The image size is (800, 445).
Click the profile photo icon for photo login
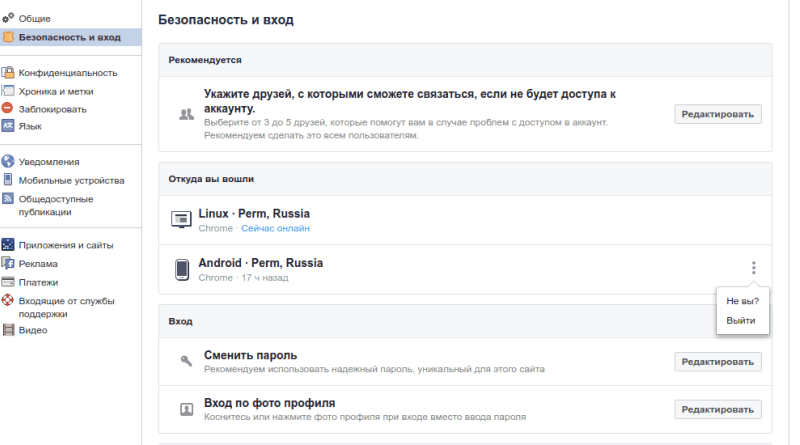tap(186, 409)
